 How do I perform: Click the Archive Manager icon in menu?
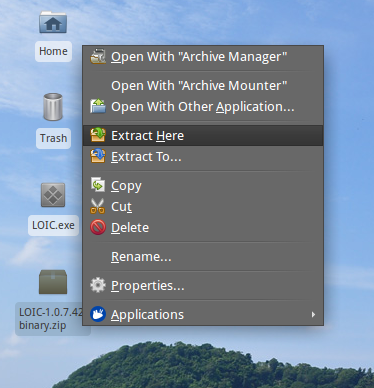[98, 56]
